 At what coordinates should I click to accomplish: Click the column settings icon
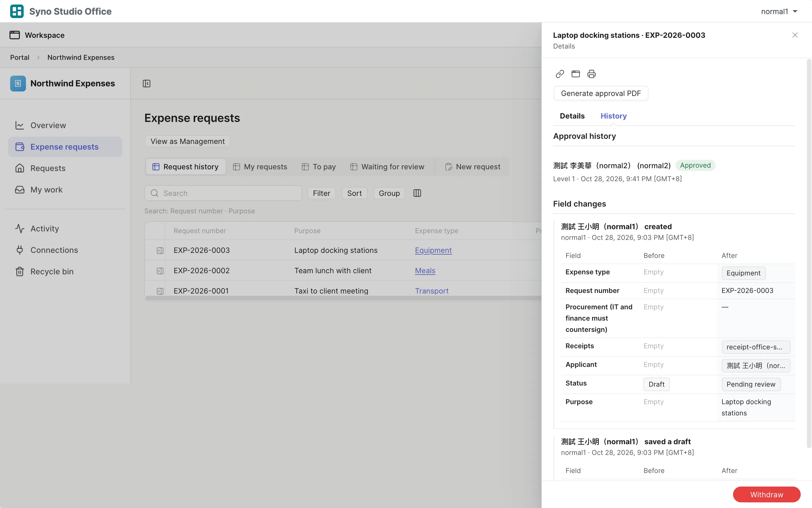(417, 193)
